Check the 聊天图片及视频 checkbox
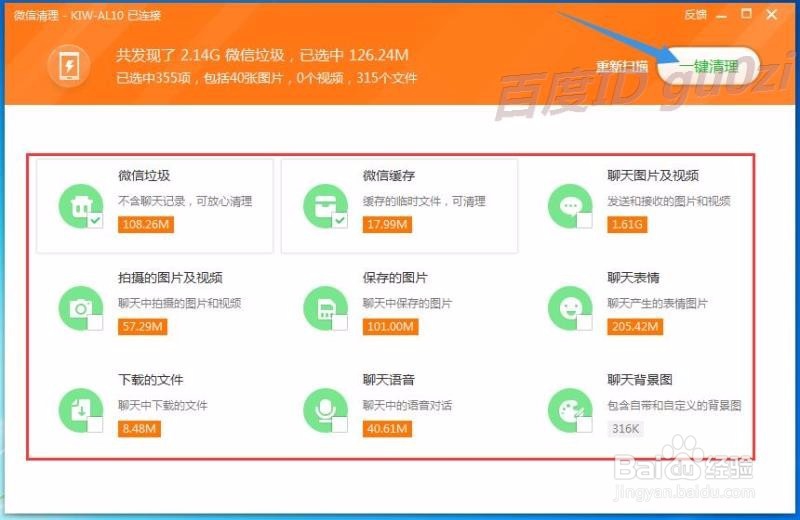The image size is (800, 520). coord(584,220)
